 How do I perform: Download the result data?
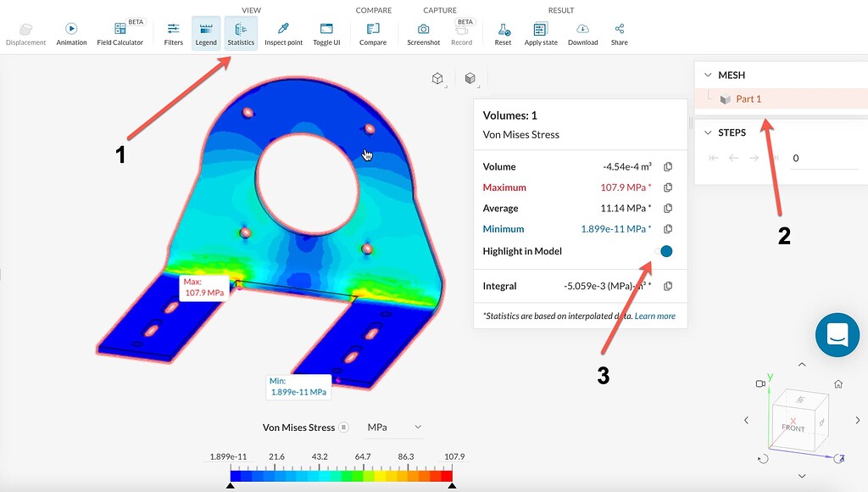tap(582, 33)
